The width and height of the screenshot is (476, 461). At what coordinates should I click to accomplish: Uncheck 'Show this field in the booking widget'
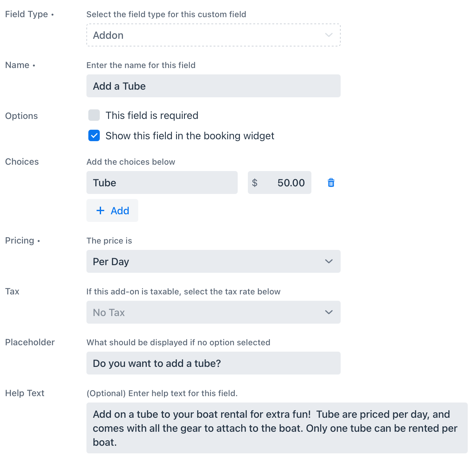[94, 135]
